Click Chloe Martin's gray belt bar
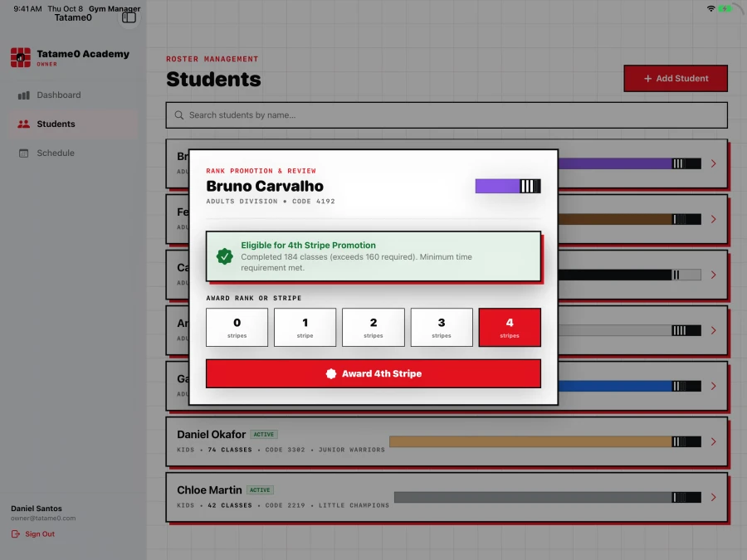 (x=548, y=498)
